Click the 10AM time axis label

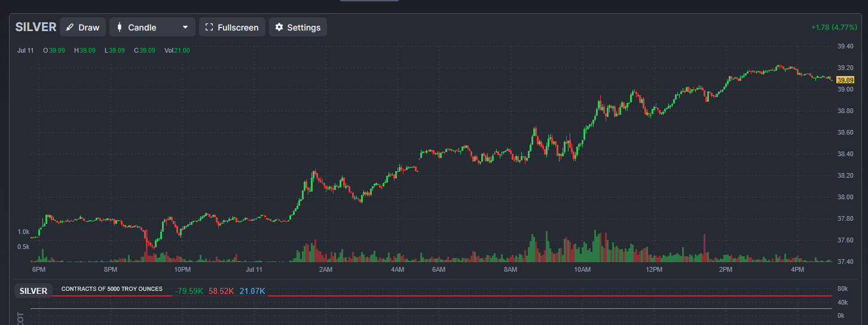(x=582, y=271)
